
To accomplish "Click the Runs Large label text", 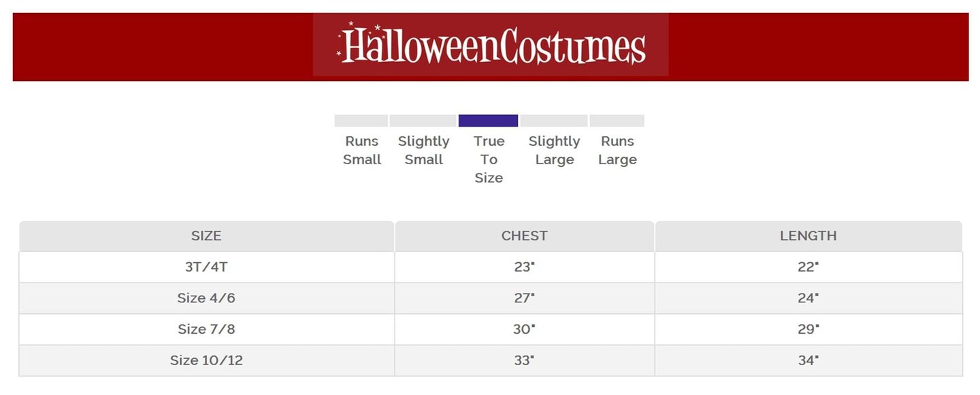I will point(617,151).
